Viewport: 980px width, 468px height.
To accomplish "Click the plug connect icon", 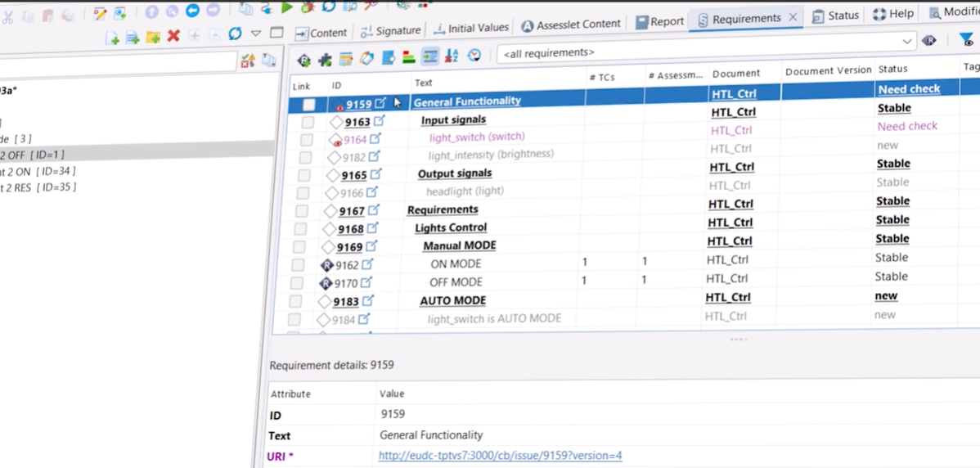I will [267, 7].
